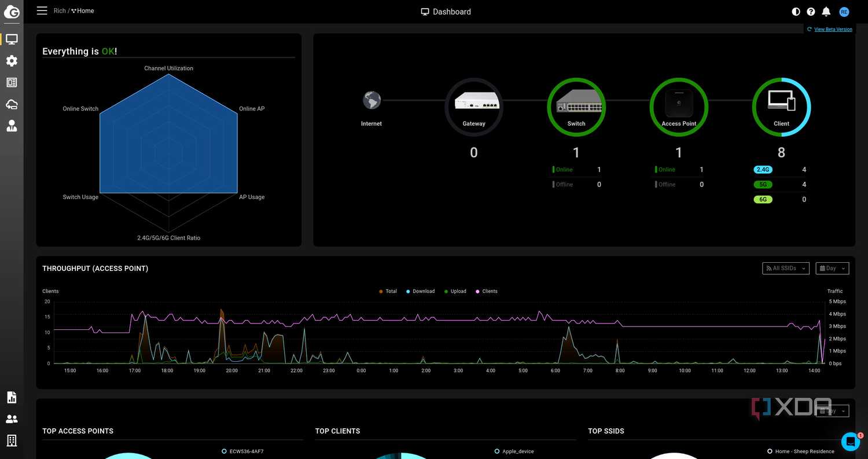Click Switch Online count row
Viewport: 868px width, 459px height.
(576, 170)
